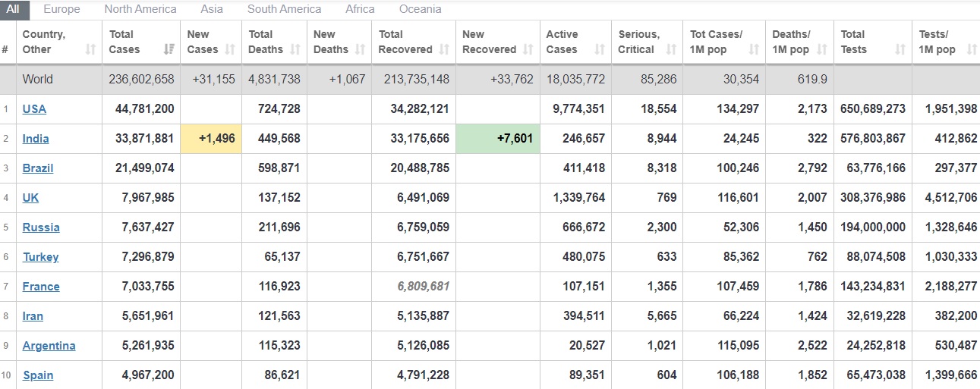The width and height of the screenshot is (980, 389).
Task: Open the USA country link
Action: [x=34, y=109]
